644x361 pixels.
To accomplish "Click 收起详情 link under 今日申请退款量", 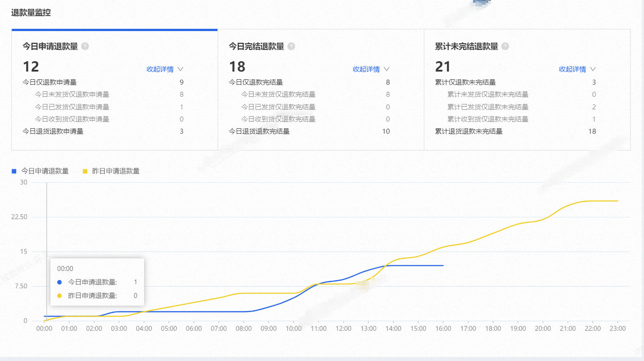I will coord(160,69).
